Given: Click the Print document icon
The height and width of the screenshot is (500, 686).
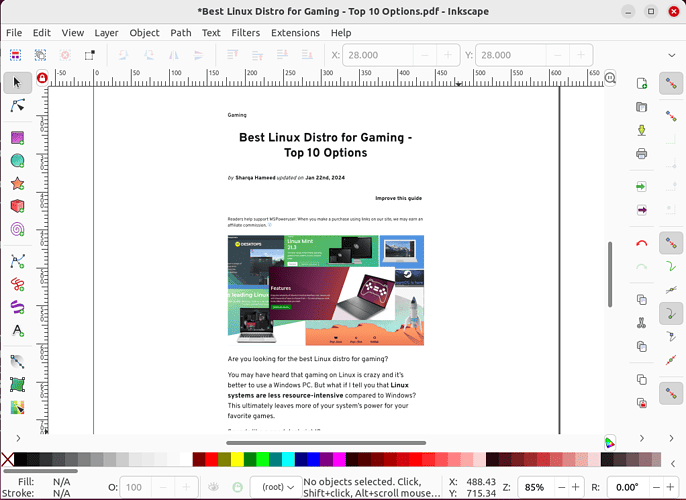Looking at the screenshot, I should point(641,154).
